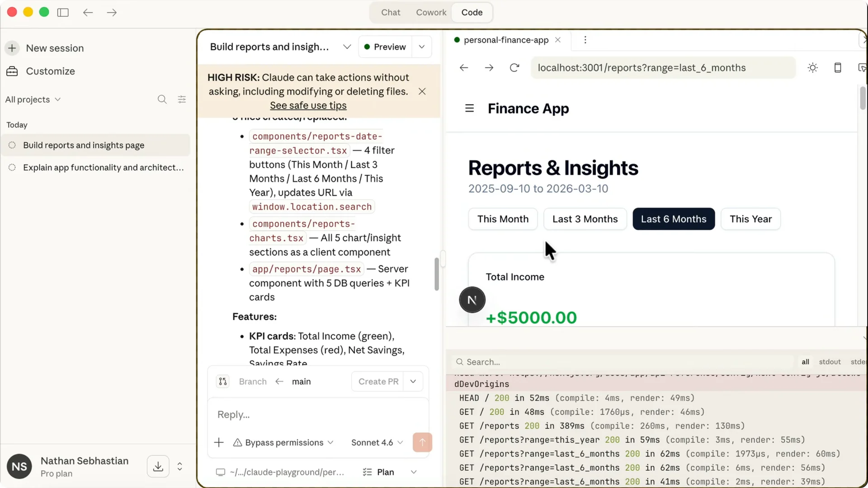Open Build reports and insights page session
The image size is (868, 488).
point(96,145)
